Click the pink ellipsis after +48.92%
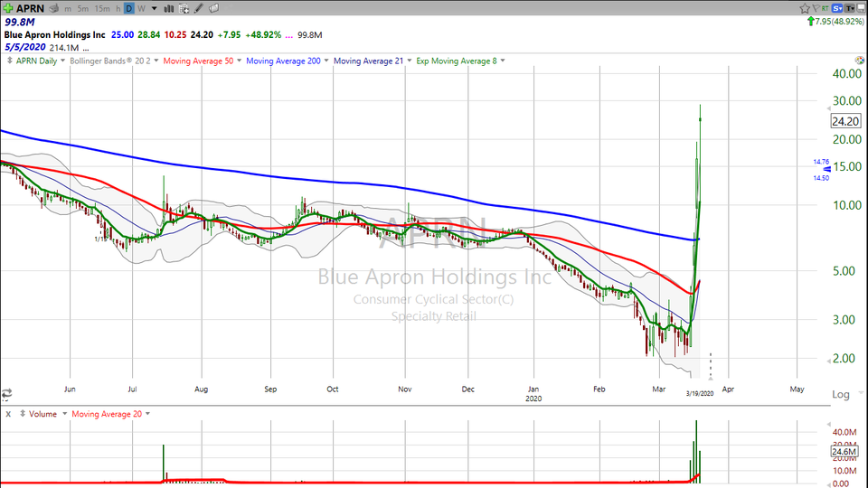Viewport: 868px width, 488px height. (x=289, y=35)
